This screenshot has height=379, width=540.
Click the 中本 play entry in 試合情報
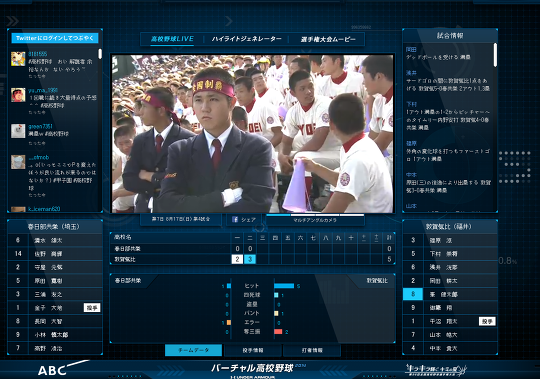pos(448,182)
